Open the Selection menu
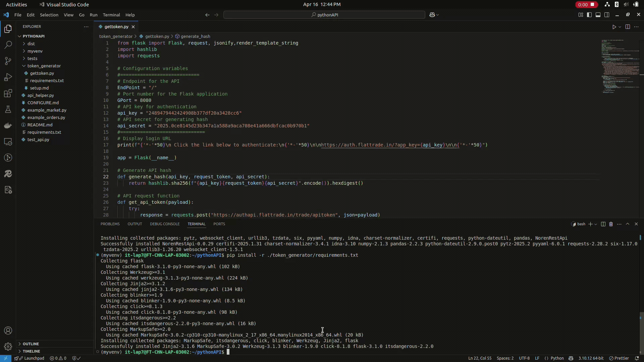Image resolution: width=644 pixels, height=362 pixels. click(49, 15)
